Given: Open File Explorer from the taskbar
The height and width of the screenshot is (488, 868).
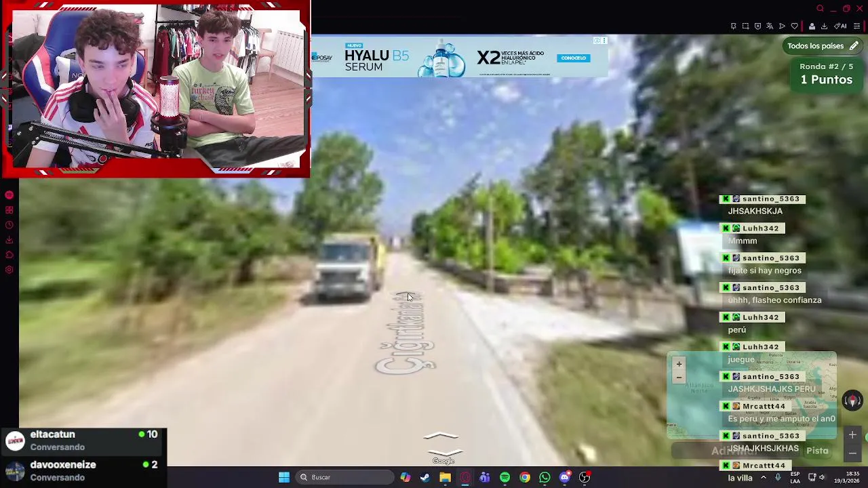Looking at the screenshot, I should (445, 477).
